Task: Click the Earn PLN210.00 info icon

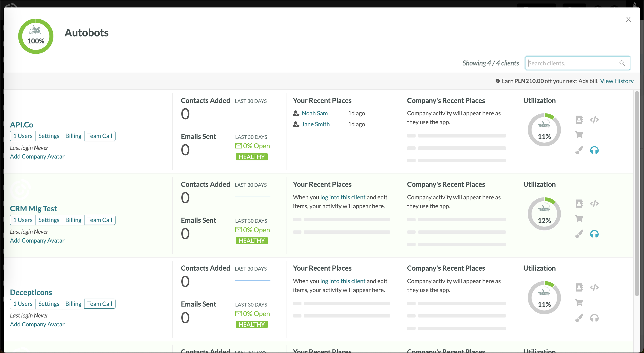Action: [x=497, y=81]
